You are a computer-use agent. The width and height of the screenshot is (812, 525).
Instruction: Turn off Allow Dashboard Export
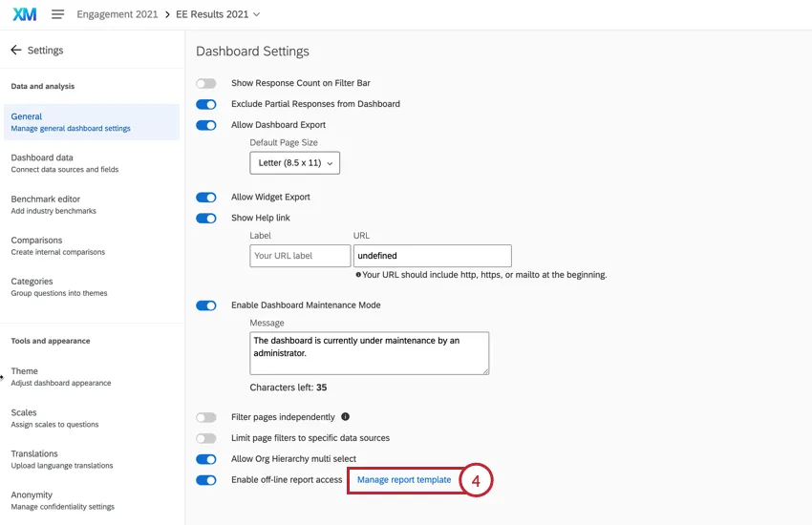click(206, 125)
